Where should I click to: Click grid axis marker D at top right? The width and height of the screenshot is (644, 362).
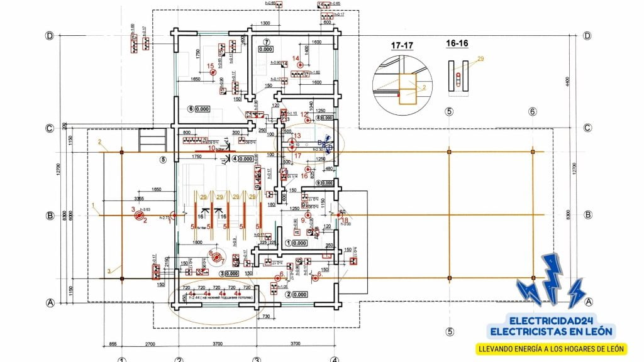pos(587,36)
